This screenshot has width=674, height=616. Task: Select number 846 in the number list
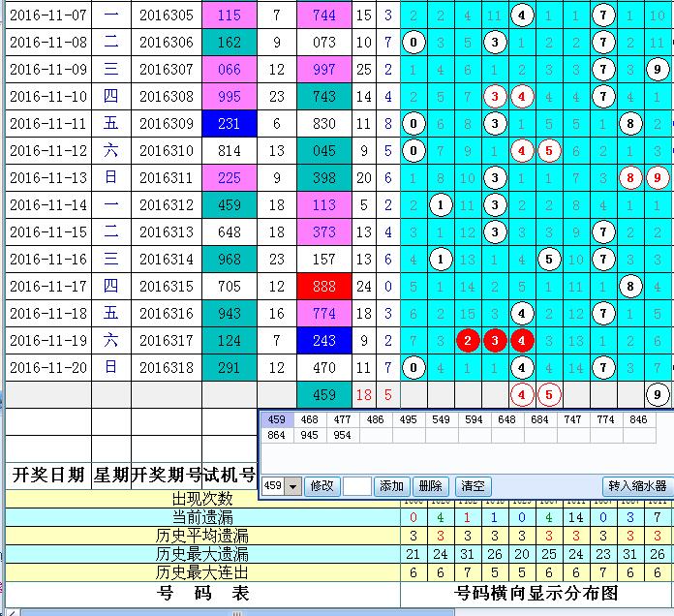point(635,420)
